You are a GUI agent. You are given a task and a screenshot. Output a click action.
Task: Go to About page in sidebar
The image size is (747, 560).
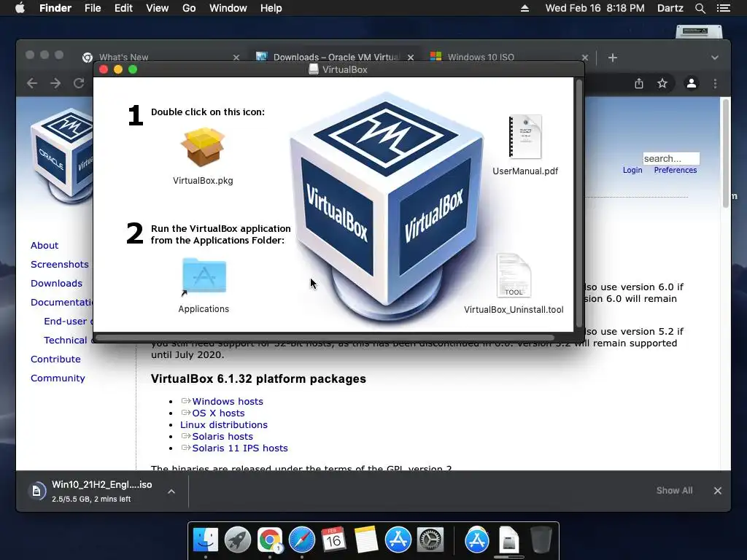[x=44, y=245]
